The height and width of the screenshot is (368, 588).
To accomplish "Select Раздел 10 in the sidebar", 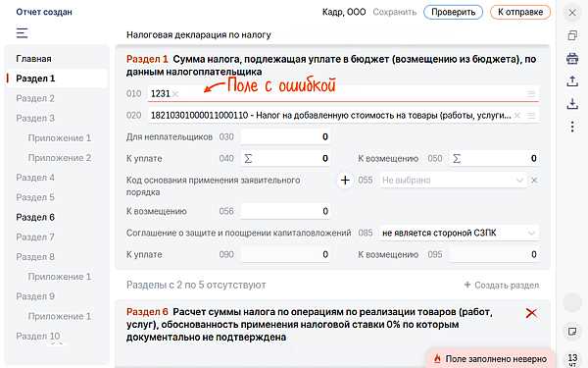I will click(38, 336).
